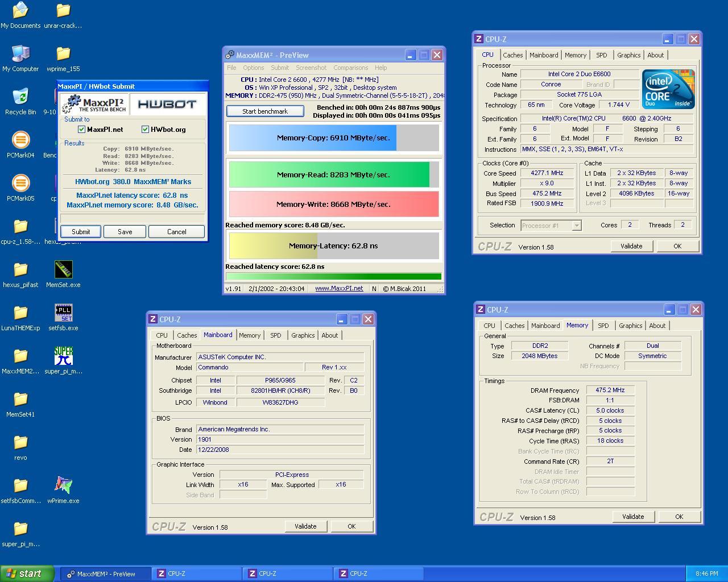
Task: Open the Screenshot menu in MaxxMEM²
Action: pos(311,68)
